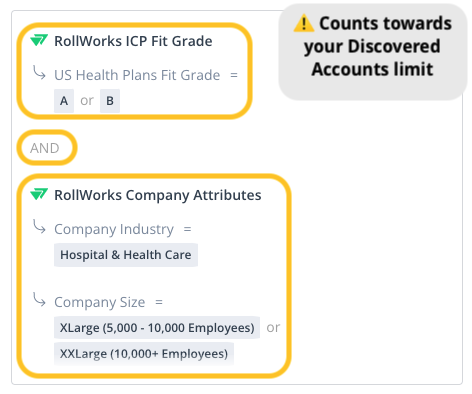Click the XXLarge (10,000+ Employees) tag
Image resolution: width=472 pixels, height=394 pixels.
click(x=144, y=354)
